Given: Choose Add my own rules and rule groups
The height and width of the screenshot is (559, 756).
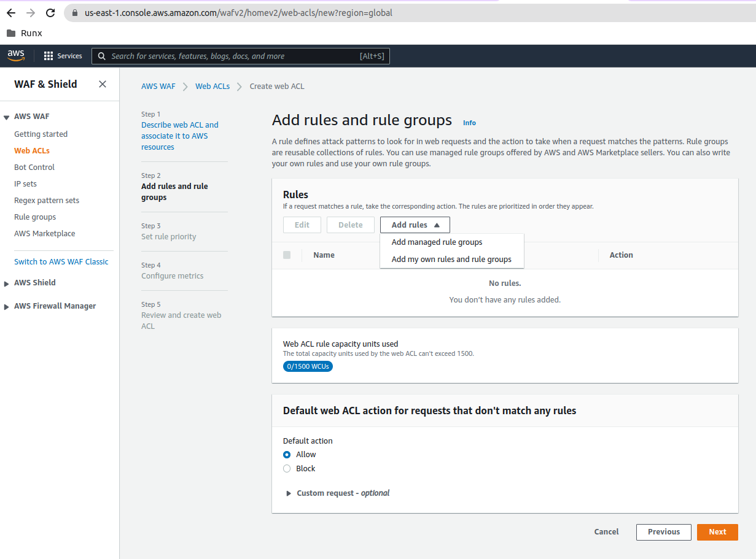Looking at the screenshot, I should 451,260.
